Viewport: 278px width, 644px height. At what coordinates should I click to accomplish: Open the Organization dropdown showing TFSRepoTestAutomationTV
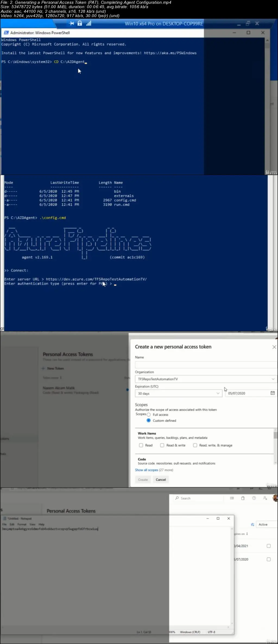click(206, 379)
